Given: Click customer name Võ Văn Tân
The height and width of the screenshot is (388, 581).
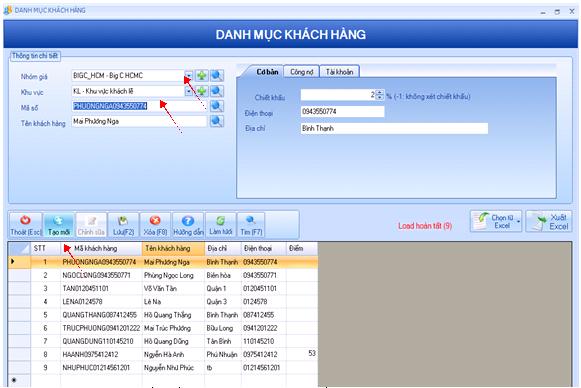Looking at the screenshot, I should [x=160, y=288].
